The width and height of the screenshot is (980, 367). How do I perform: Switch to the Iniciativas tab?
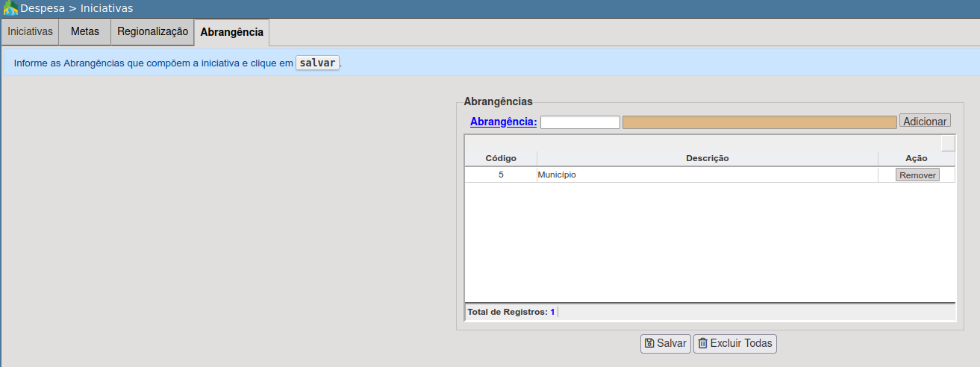point(30,32)
